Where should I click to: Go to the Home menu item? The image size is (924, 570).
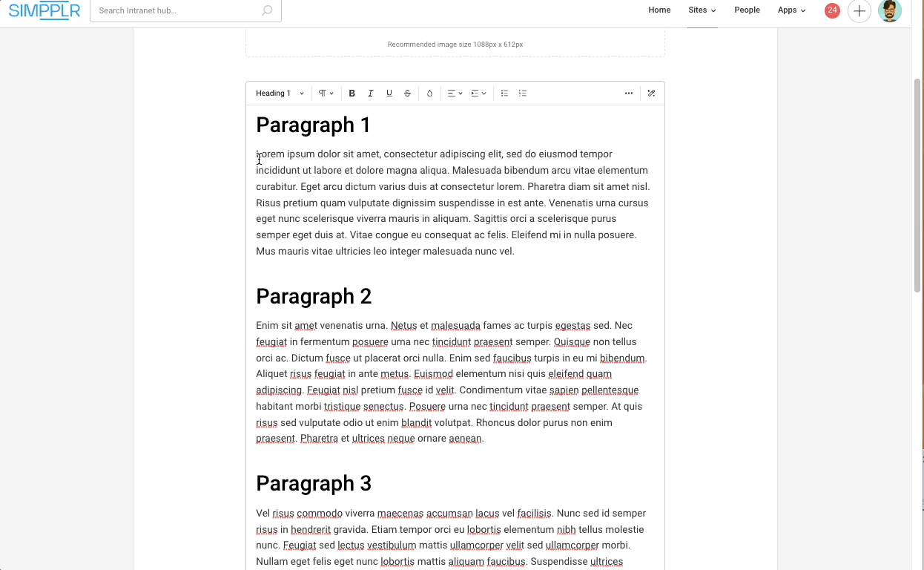click(x=659, y=10)
